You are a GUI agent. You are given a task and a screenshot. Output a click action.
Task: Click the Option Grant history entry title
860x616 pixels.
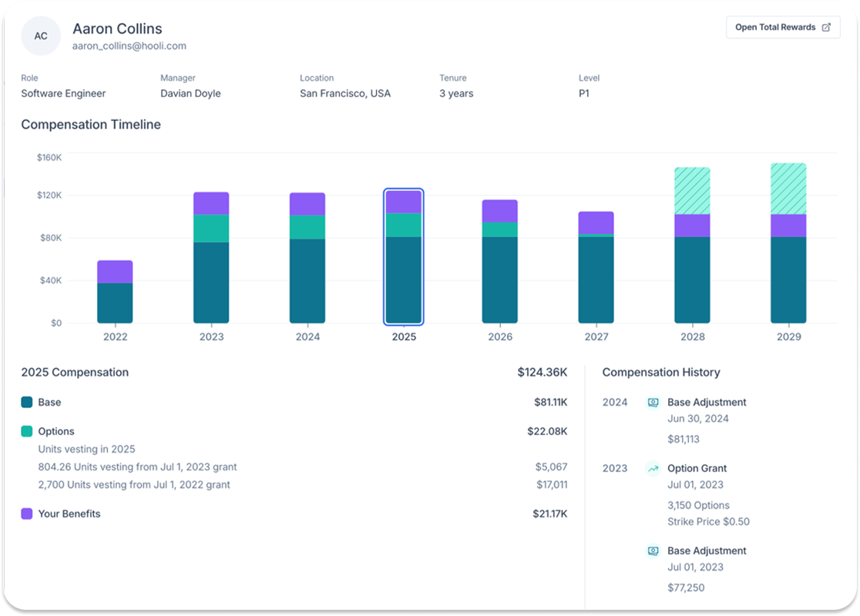697,469
